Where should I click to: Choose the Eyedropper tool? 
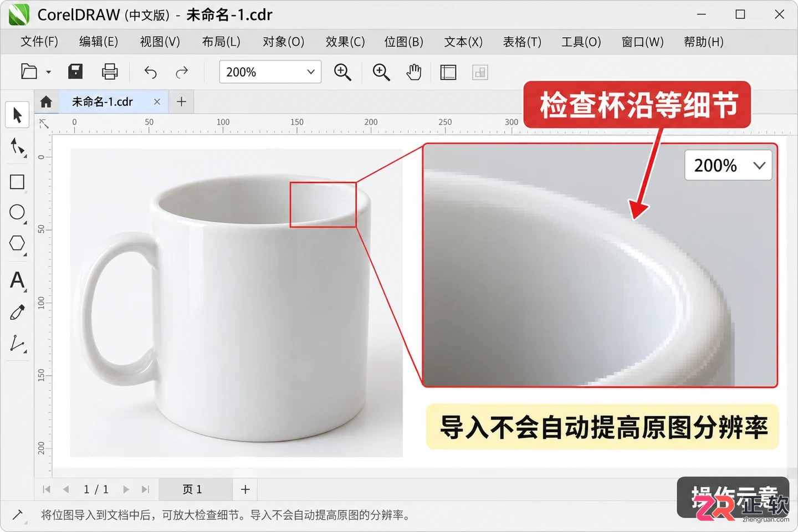17,313
